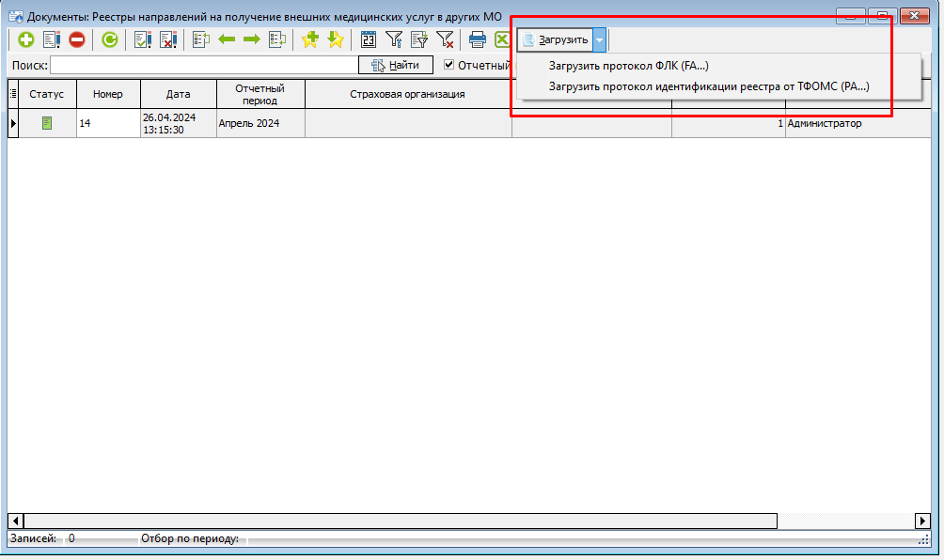Viewport: 944px width, 560px height.
Task: Click the Excel export icon
Action: coord(502,39)
